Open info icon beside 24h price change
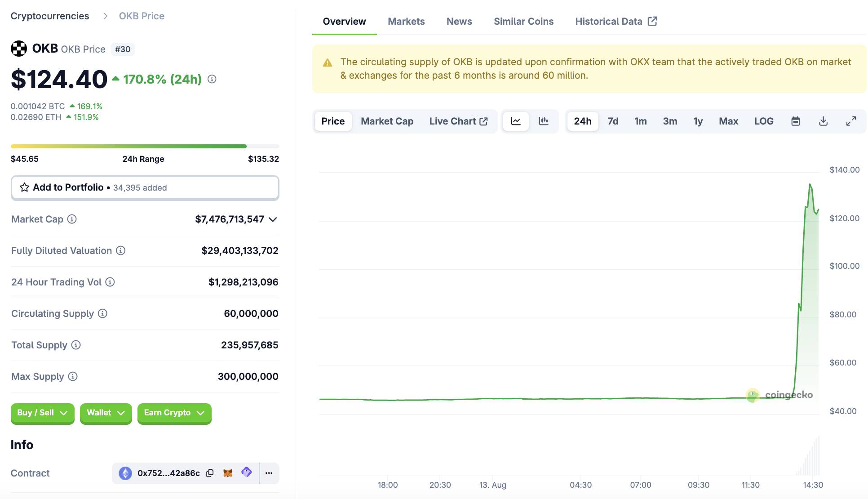 coord(212,79)
